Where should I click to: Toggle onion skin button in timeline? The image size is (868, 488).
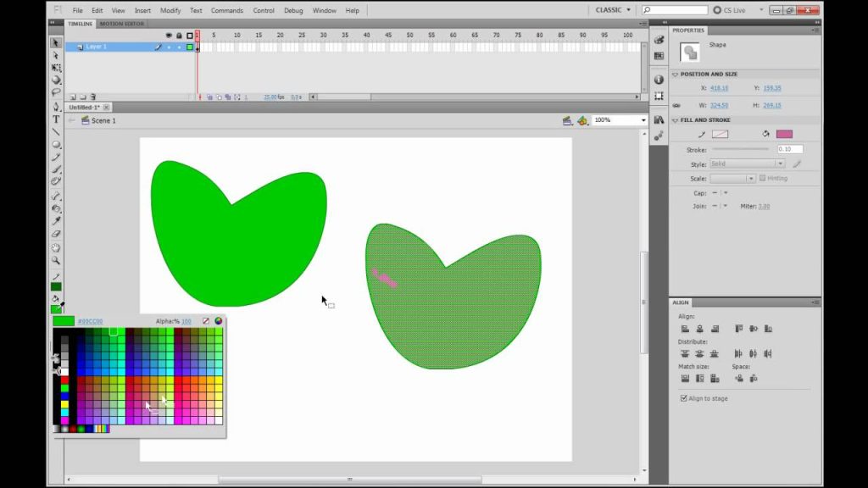tap(209, 97)
